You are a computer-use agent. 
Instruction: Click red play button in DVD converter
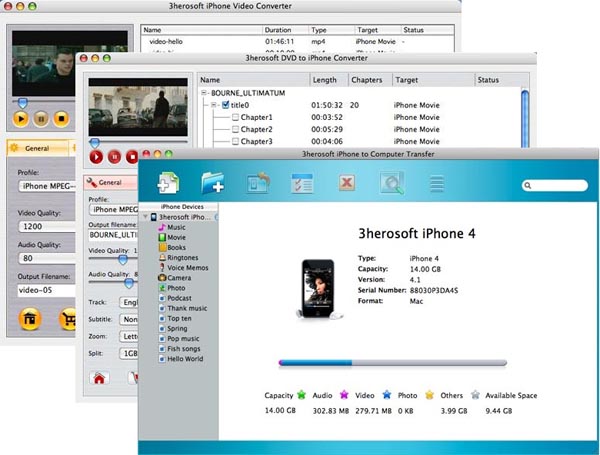(96, 157)
